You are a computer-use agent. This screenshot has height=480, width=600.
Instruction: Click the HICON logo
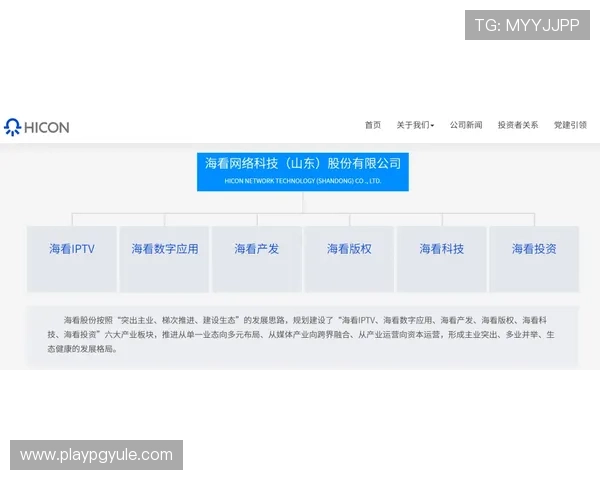click(37, 127)
